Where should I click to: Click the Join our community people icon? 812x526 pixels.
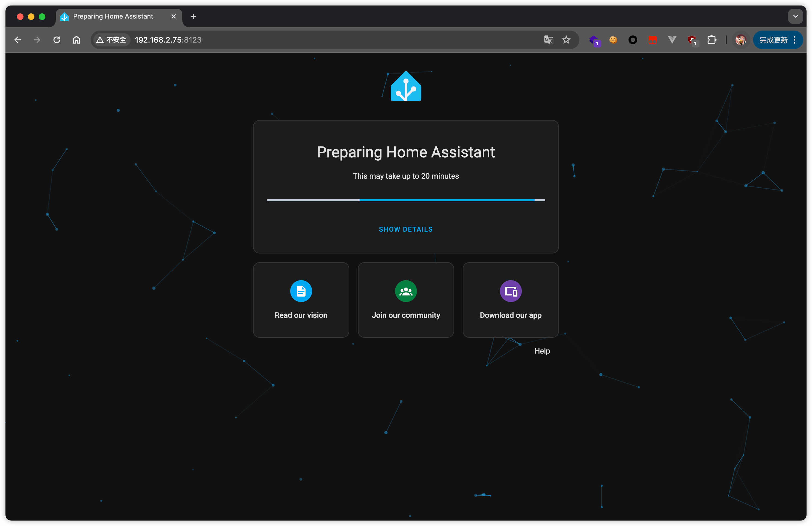pyautogui.click(x=406, y=291)
